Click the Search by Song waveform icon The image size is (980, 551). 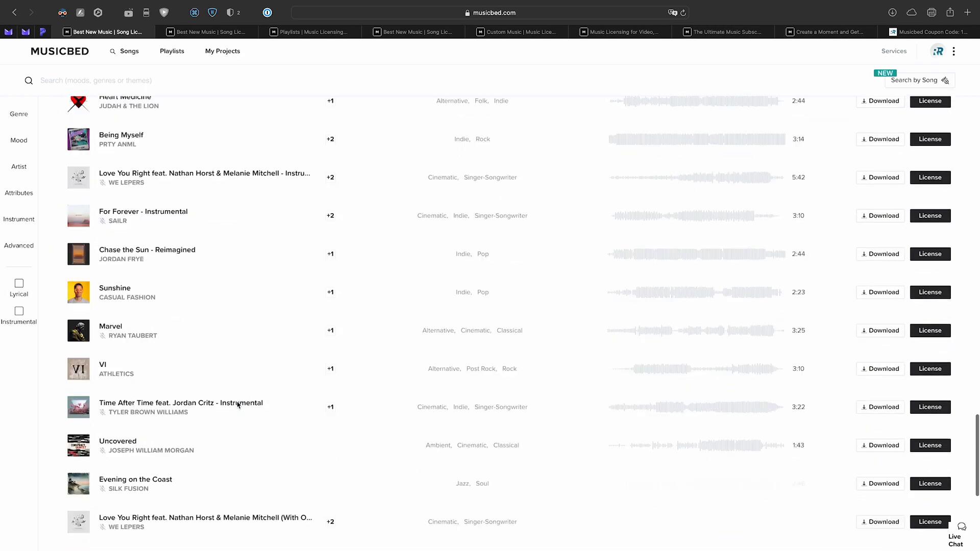point(945,80)
